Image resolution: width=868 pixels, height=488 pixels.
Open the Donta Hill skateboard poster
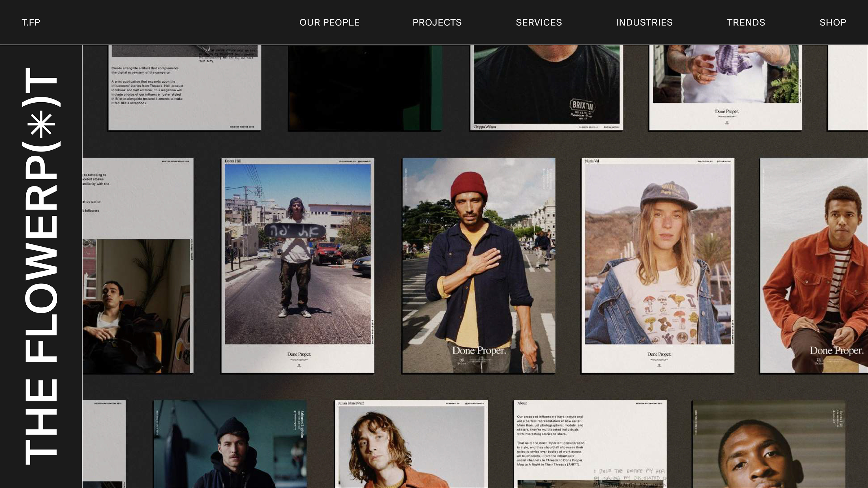[x=297, y=265]
